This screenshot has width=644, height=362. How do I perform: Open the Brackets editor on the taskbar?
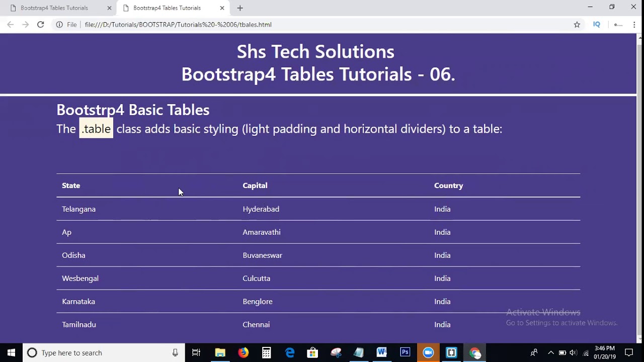pos(451,352)
